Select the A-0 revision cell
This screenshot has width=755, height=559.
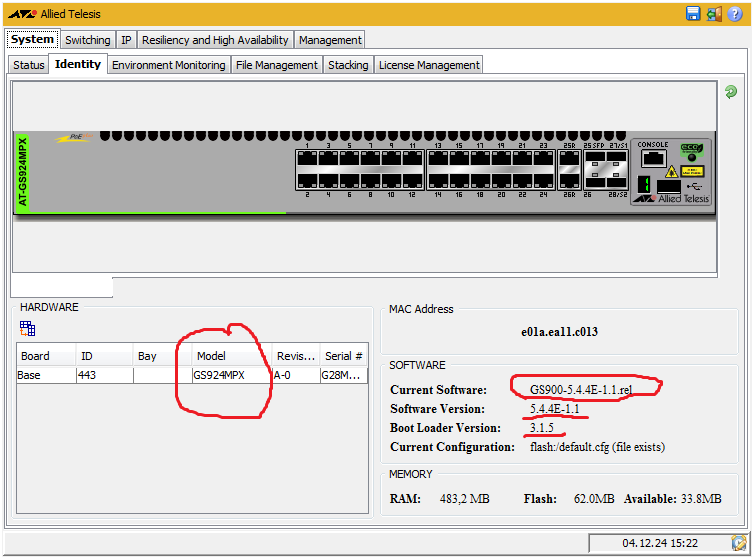point(296,375)
